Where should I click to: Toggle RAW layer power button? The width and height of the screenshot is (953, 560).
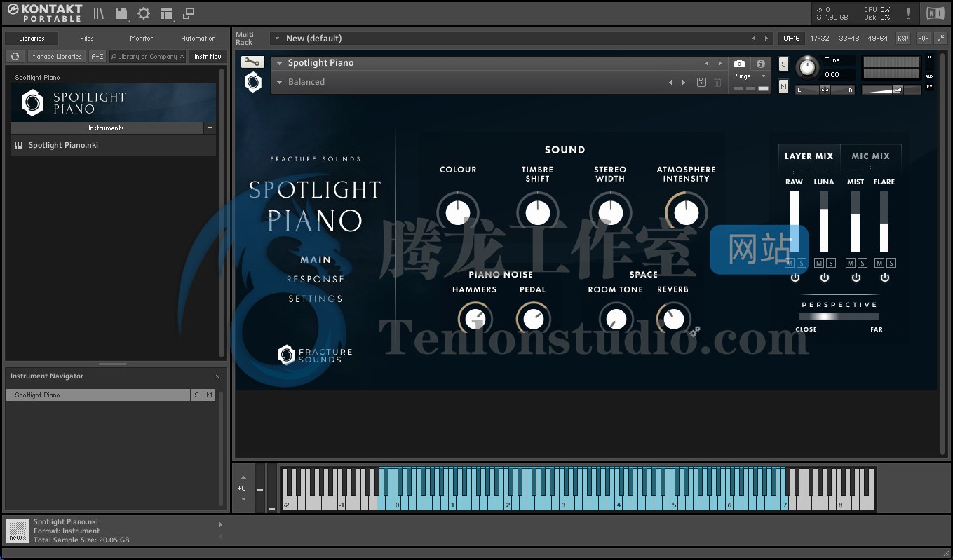click(x=795, y=278)
